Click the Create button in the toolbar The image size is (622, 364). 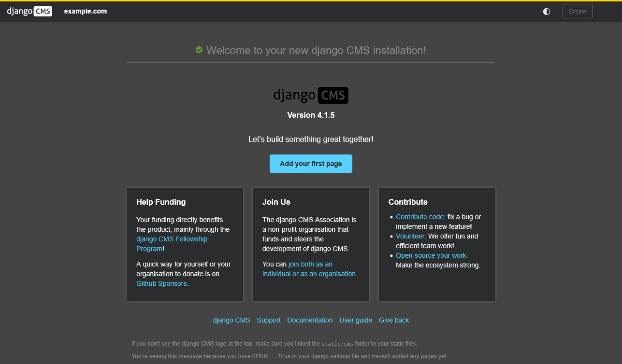click(578, 11)
